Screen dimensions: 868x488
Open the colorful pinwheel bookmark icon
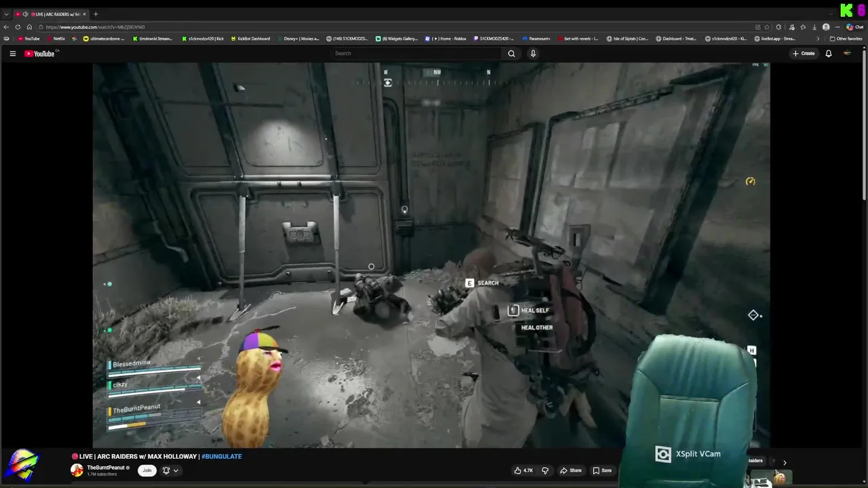[75, 39]
